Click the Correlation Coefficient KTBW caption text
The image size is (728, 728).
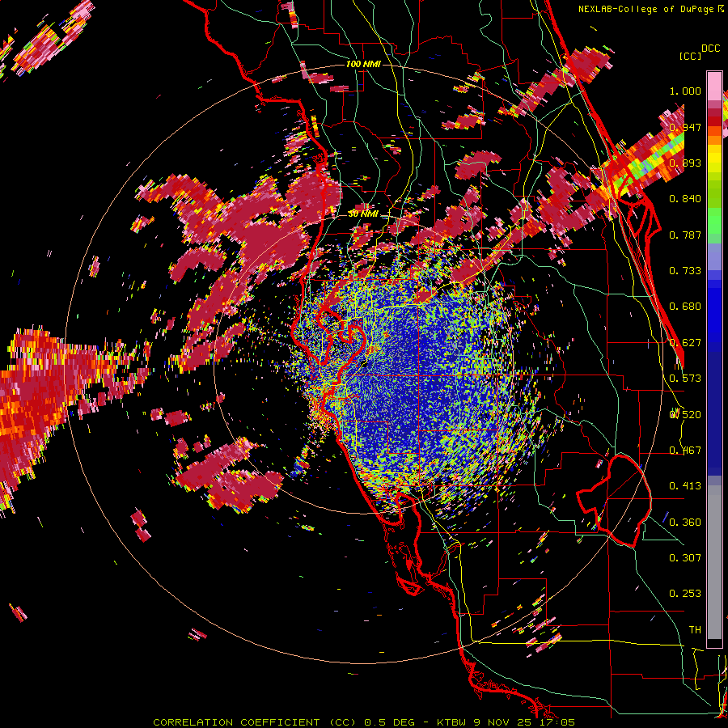pos(364,722)
